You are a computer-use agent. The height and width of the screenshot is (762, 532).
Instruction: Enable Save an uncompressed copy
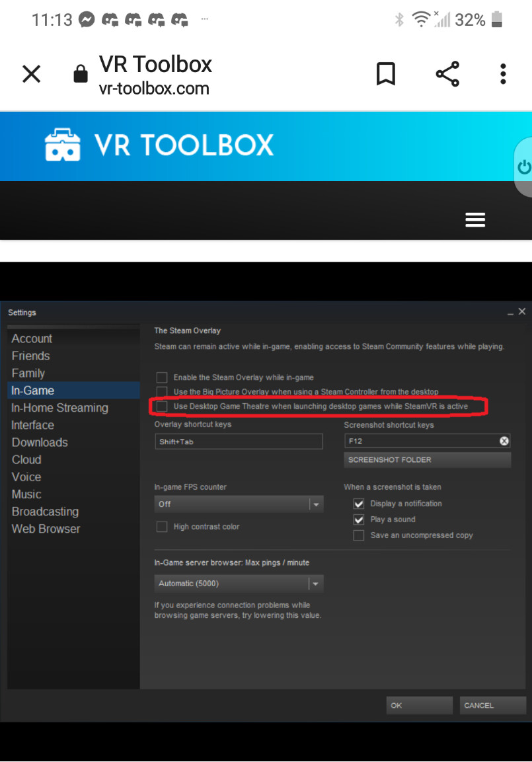[x=359, y=535]
